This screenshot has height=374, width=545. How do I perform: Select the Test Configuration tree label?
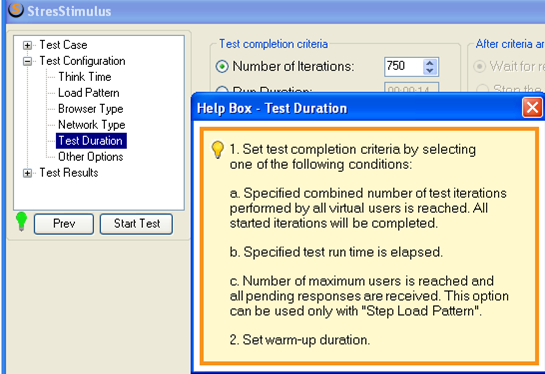[82, 61]
